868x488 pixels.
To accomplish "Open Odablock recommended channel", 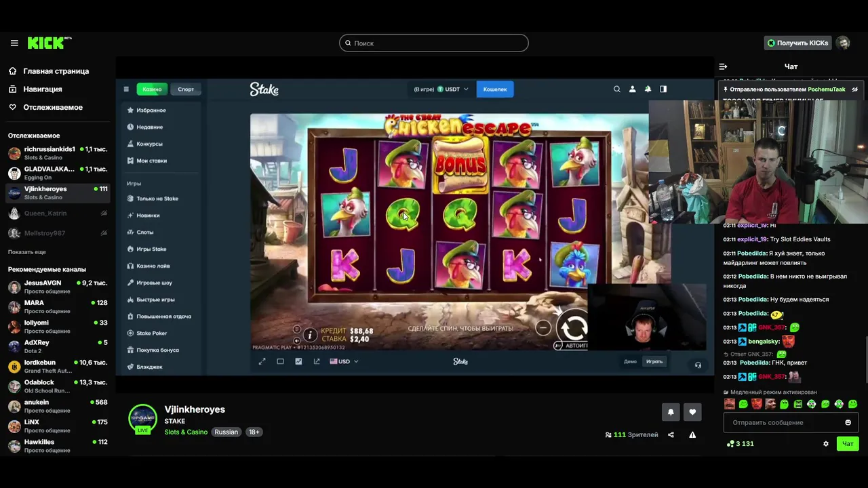I will (58, 386).
